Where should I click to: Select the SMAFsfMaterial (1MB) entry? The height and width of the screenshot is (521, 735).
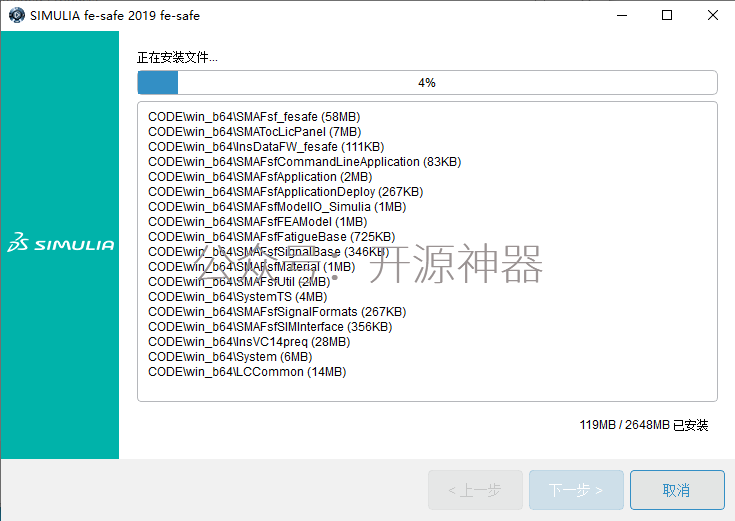[x=252, y=267]
